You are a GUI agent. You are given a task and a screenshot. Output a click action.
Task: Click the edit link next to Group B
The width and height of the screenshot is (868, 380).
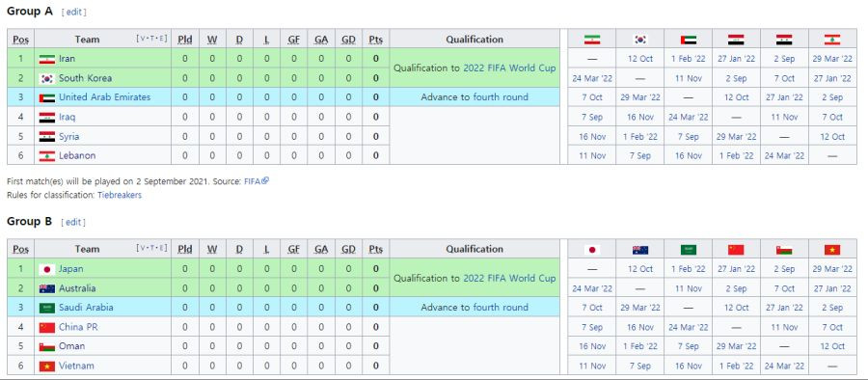[x=73, y=222]
